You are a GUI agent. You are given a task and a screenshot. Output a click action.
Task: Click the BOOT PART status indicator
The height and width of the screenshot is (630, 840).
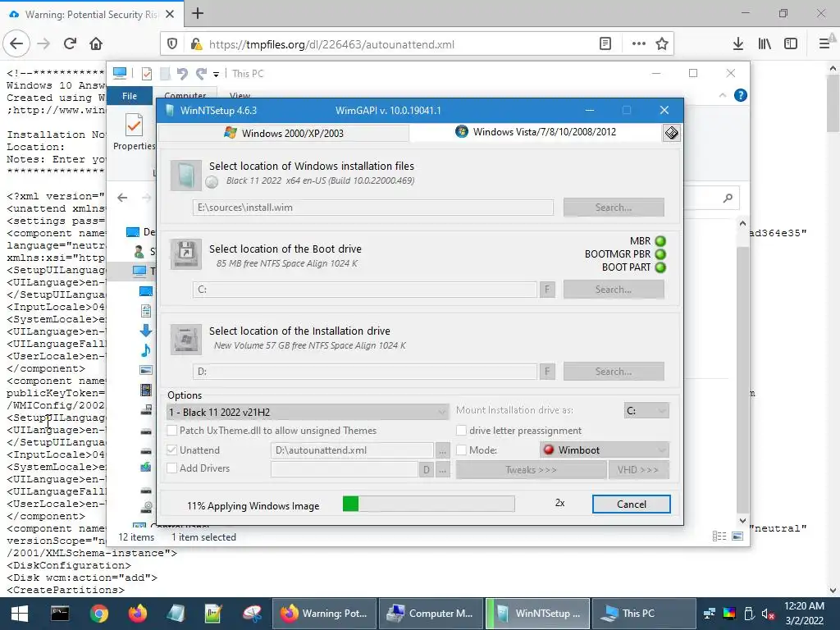pyautogui.click(x=660, y=267)
